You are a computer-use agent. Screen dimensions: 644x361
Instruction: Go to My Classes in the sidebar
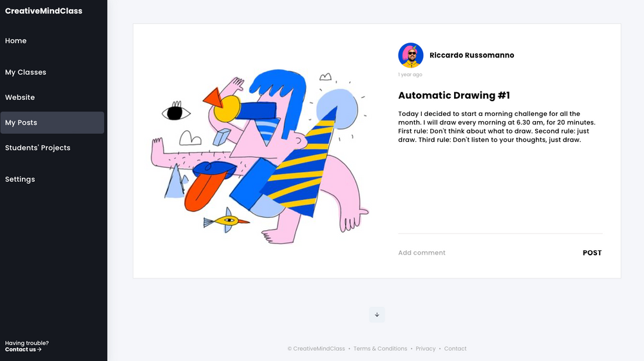26,72
